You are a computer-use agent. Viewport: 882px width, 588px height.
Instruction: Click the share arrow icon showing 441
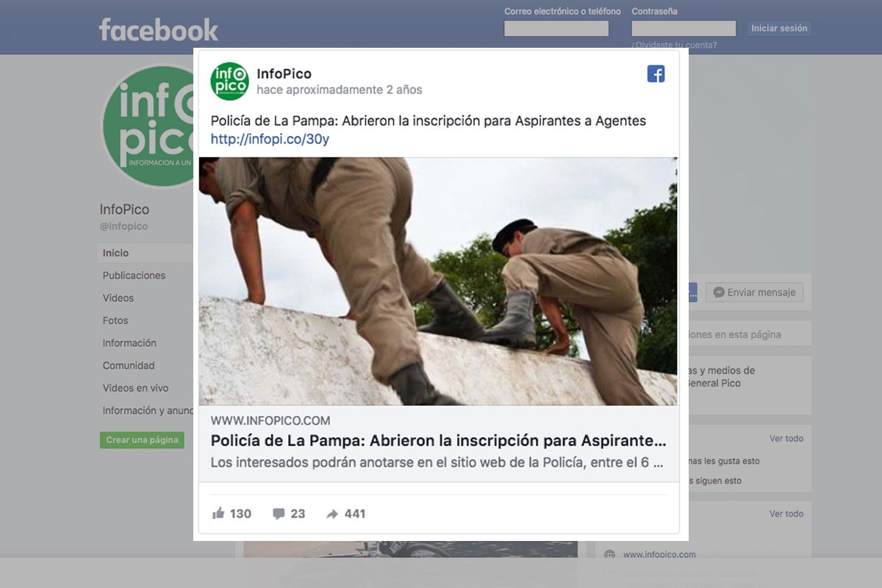pyautogui.click(x=332, y=514)
